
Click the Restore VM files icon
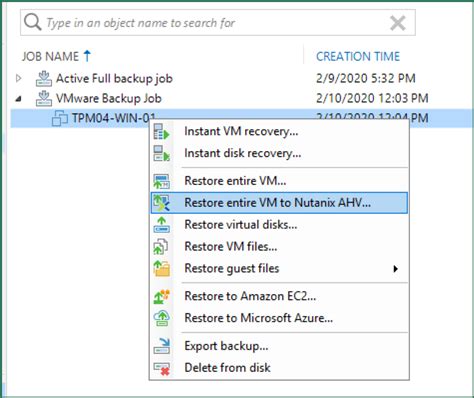(x=161, y=247)
